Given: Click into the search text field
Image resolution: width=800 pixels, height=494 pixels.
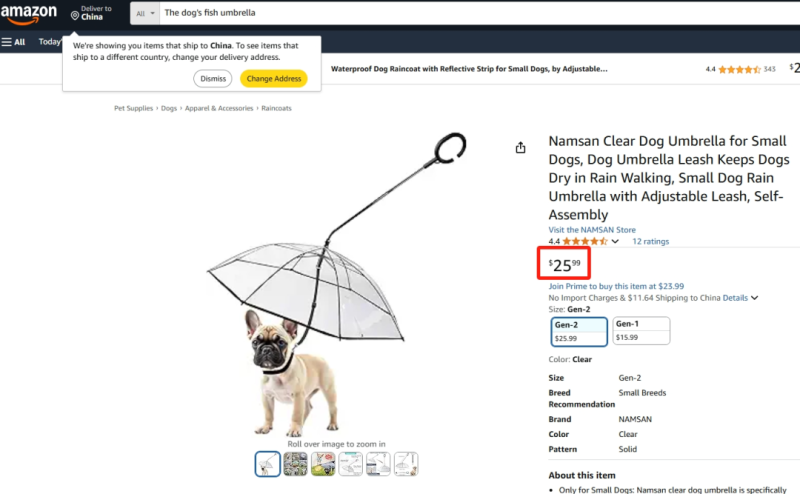Looking at the screenshot, I should pyautogui.click(x=480, y=13).
